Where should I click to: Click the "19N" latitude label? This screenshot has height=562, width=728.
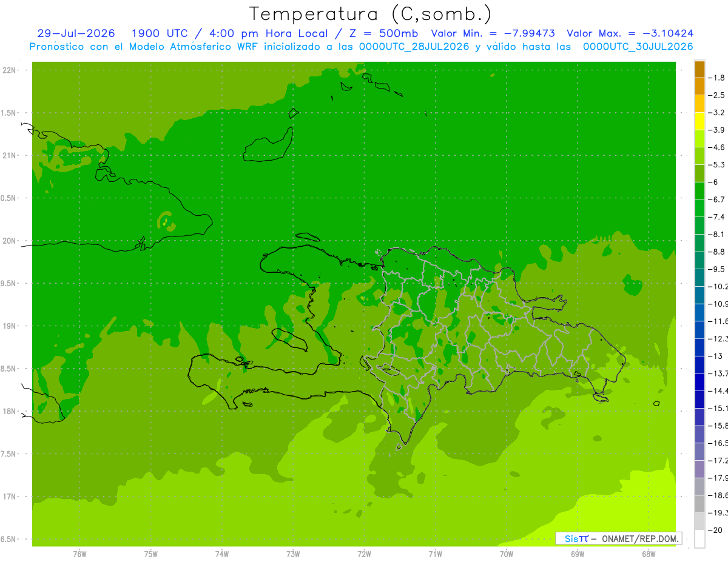pos(10,326)
